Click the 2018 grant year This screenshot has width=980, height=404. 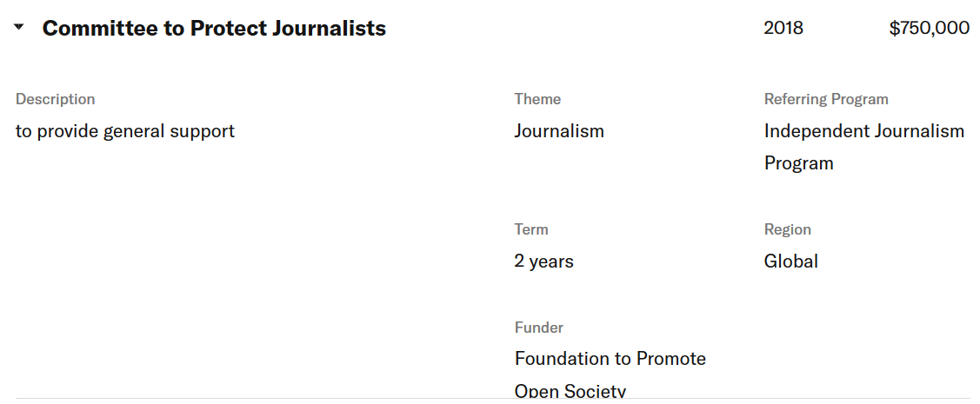783,28
